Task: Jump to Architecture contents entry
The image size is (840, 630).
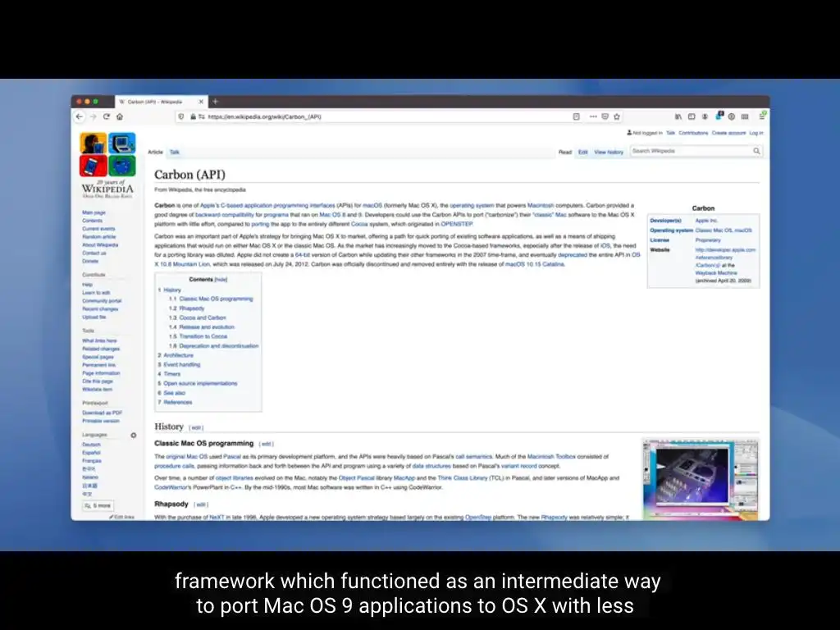Action: 178,355
